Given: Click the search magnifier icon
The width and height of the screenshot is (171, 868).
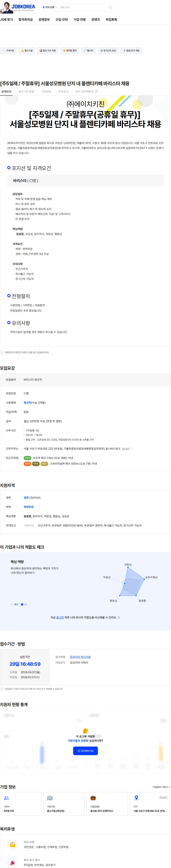Looking at the screenshot, I should 110,7.
